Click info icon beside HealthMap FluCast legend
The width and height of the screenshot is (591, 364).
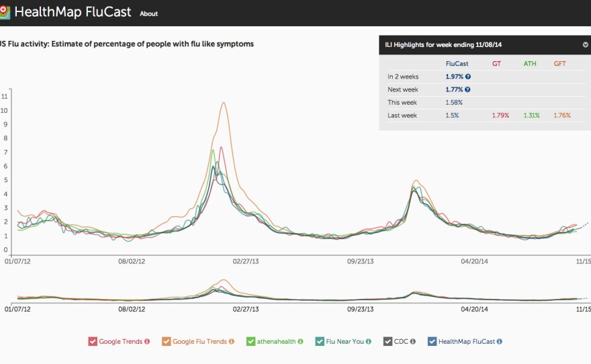tap(500, 341)
